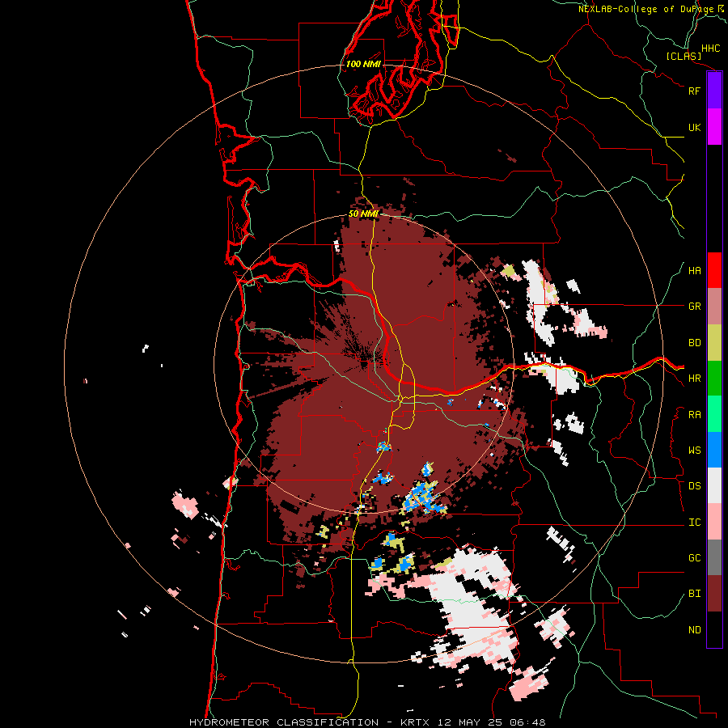
Task: Click the 'ND' legend label
Action: click(694, 630)
